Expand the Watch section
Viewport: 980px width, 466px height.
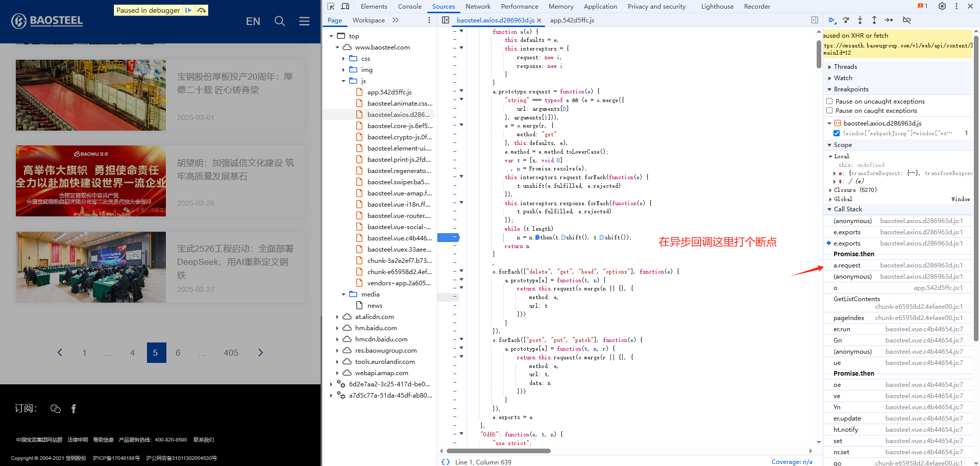842,78
